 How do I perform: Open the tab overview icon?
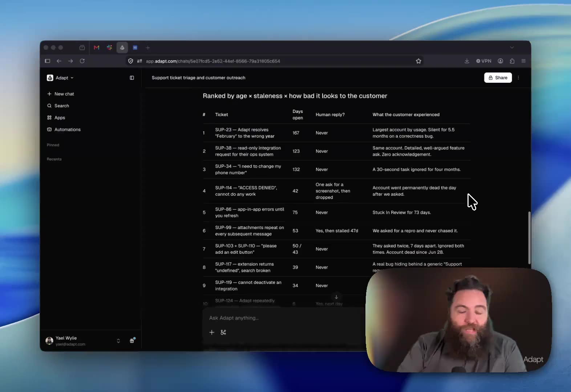pyautogui.click(x=82, y=48)
